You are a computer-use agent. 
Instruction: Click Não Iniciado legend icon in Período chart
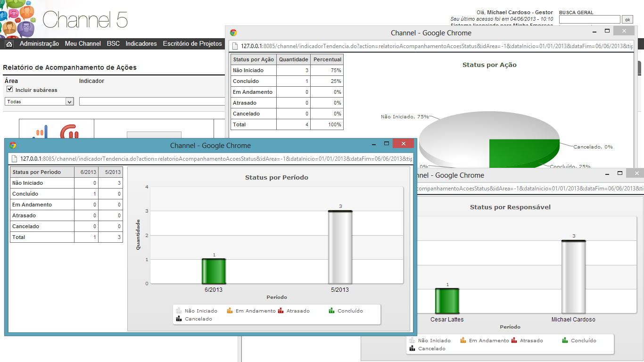(x=179, y=311)
